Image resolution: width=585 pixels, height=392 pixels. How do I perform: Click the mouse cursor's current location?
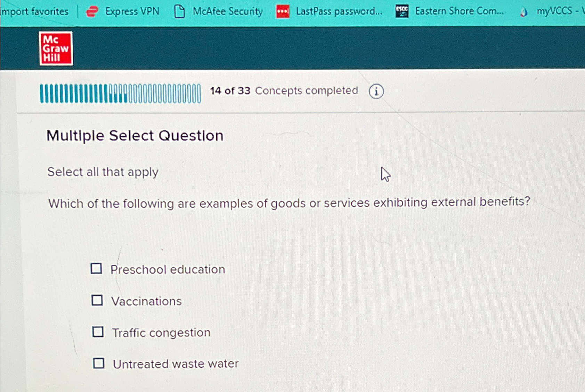pos(385,174)
